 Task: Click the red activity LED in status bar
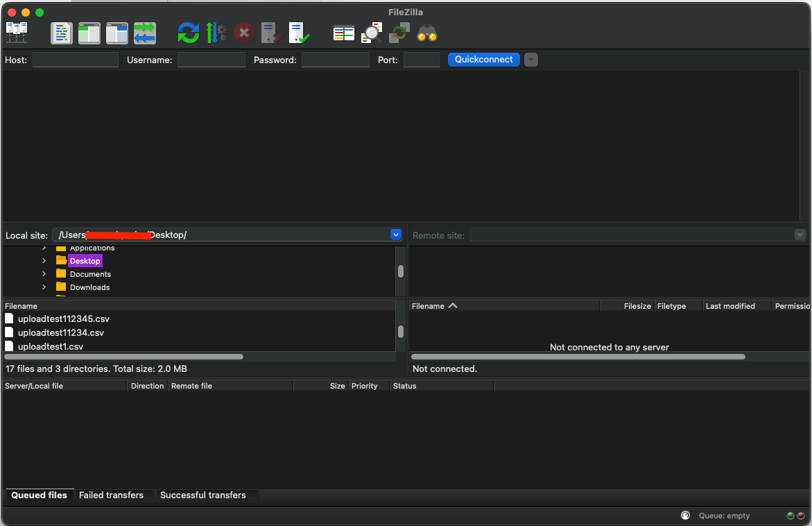pyautogui.click(x=801, y=516)
